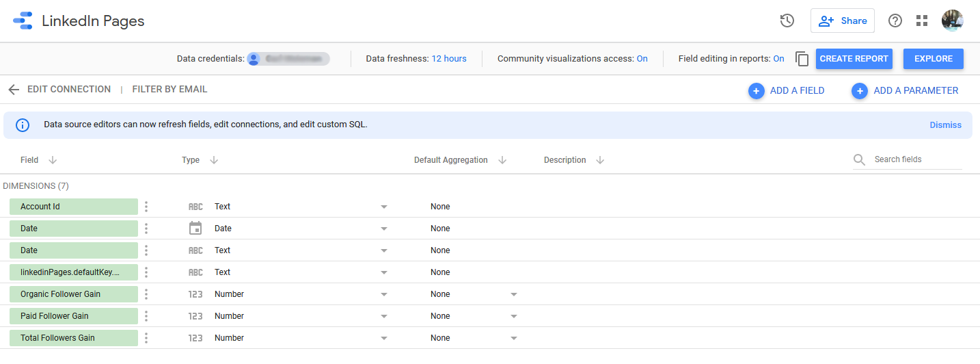Click None aggregation for Account Id
Viewport: 980px width, 364px height.
pyautogui.click(x=440, y=207)
